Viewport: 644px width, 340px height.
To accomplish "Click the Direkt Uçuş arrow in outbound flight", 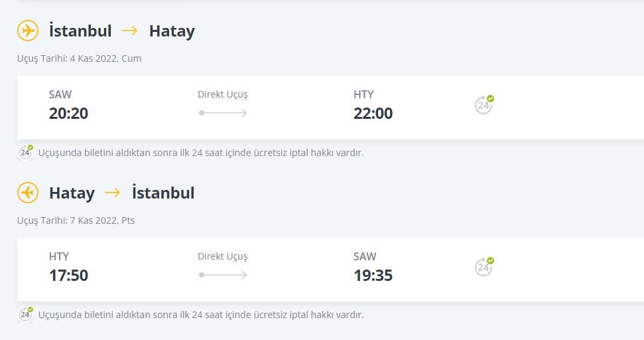I will (223, 113).
